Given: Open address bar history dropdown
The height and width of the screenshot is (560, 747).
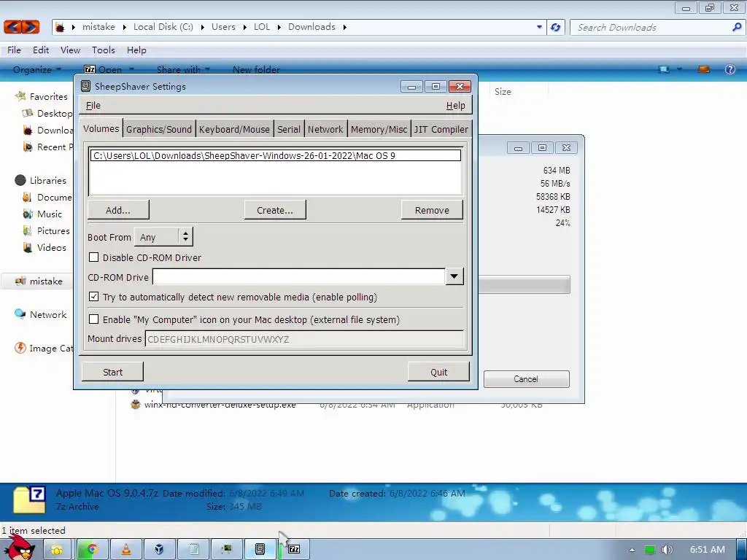Looking at the screenshot, I should click(x=539, y=27).
